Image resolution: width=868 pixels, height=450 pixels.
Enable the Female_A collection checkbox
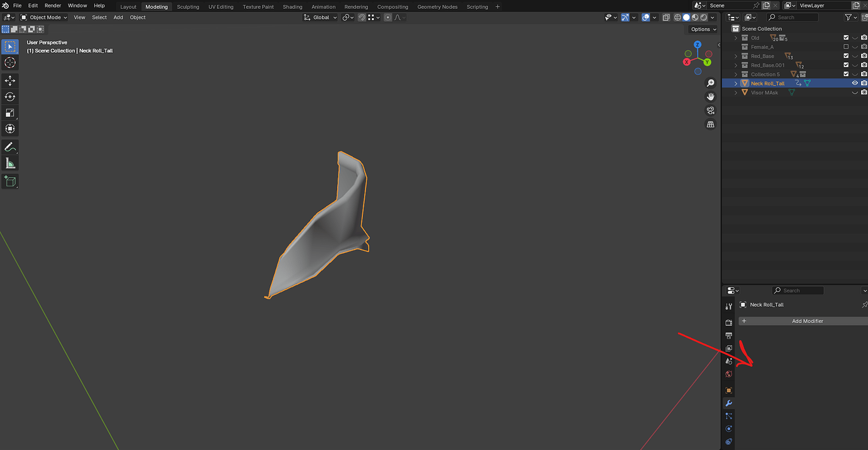pos(846,47)
